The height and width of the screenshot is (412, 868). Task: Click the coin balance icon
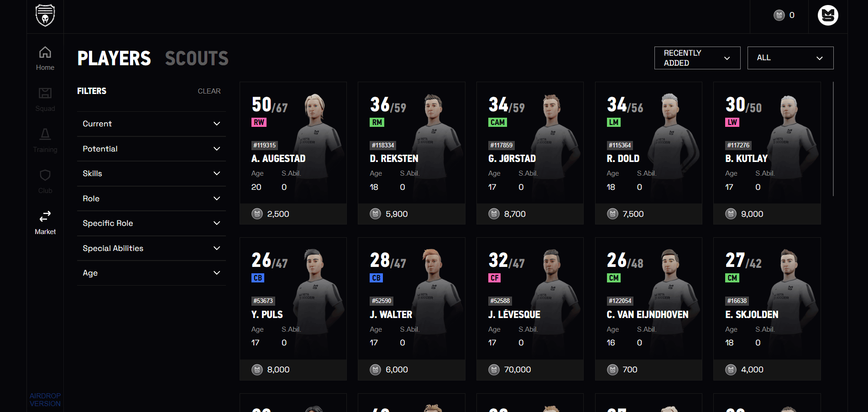(779, 16)
